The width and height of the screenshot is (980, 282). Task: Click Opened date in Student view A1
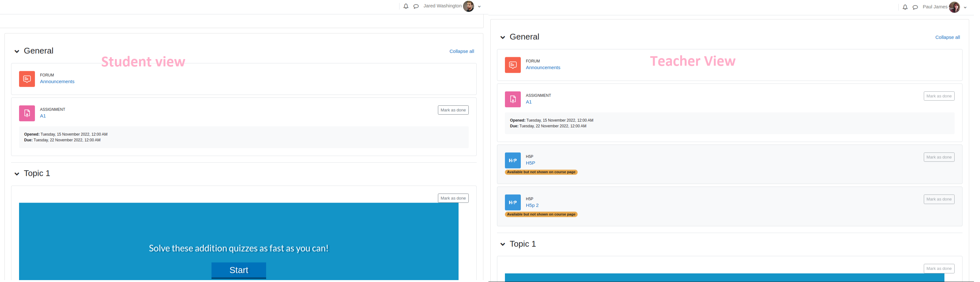click(66, 135)
